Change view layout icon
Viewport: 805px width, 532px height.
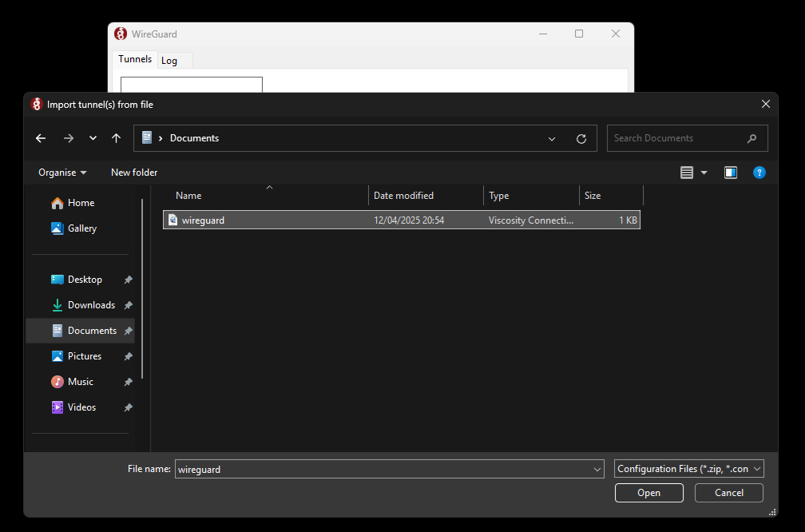click(x=687, y=173)
